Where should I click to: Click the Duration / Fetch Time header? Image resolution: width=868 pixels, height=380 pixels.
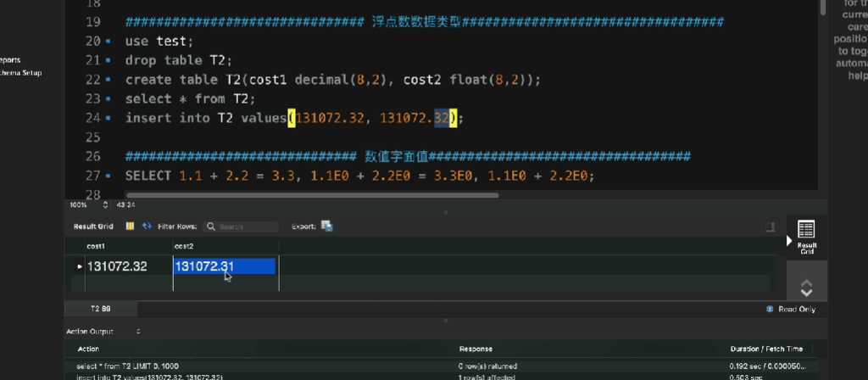[x=766, y=349]
